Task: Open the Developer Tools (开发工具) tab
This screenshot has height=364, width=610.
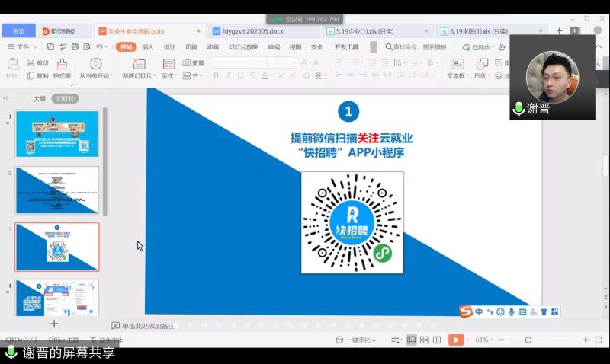Action: tap(346, 47)
